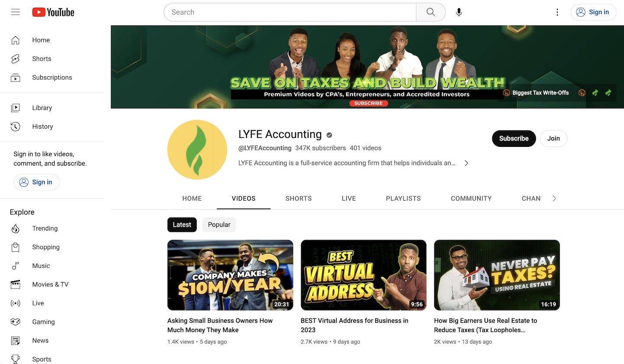Play the BEST Virtual Address video thumbnail
Viewport: 624px width, 364px height.
pyautogui.click(x=363, y=275)
